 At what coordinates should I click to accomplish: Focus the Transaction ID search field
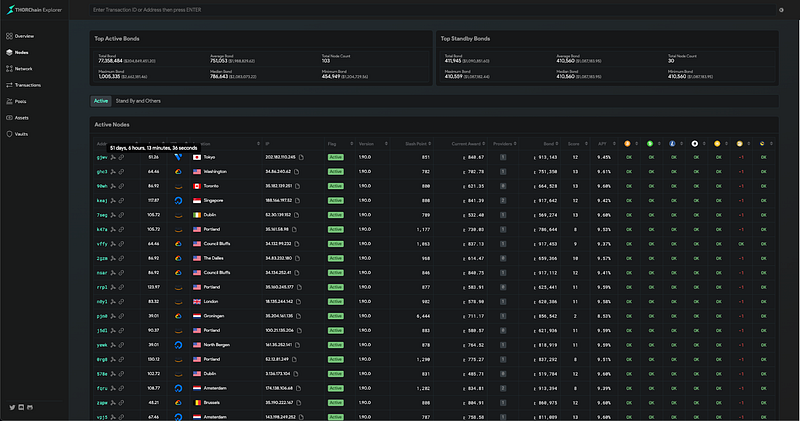[x=433, y=10]
